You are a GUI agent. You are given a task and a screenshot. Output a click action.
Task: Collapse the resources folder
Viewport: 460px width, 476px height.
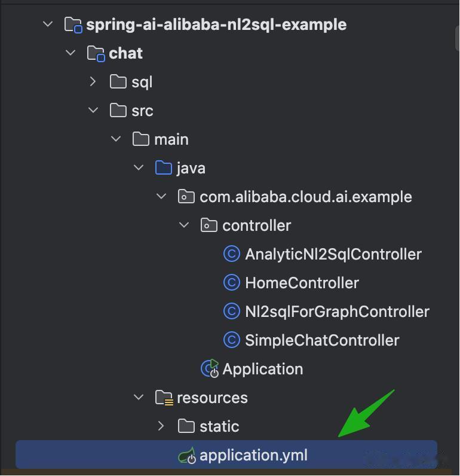[x=139, y=397]
